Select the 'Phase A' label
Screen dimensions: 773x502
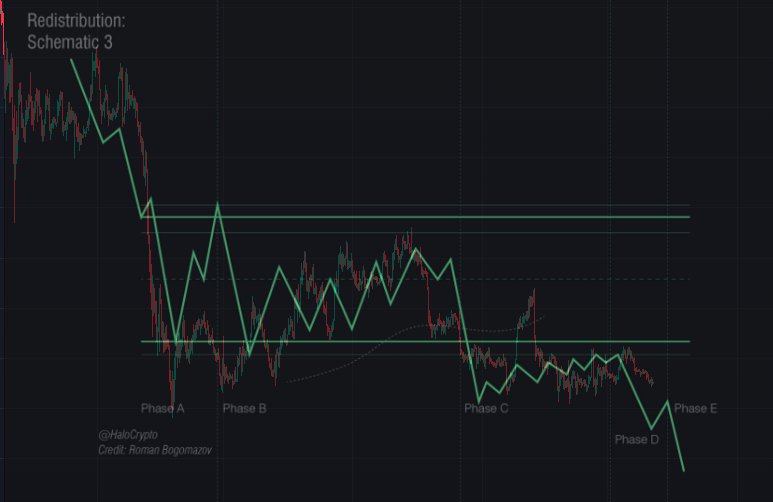tap(163, 408)
